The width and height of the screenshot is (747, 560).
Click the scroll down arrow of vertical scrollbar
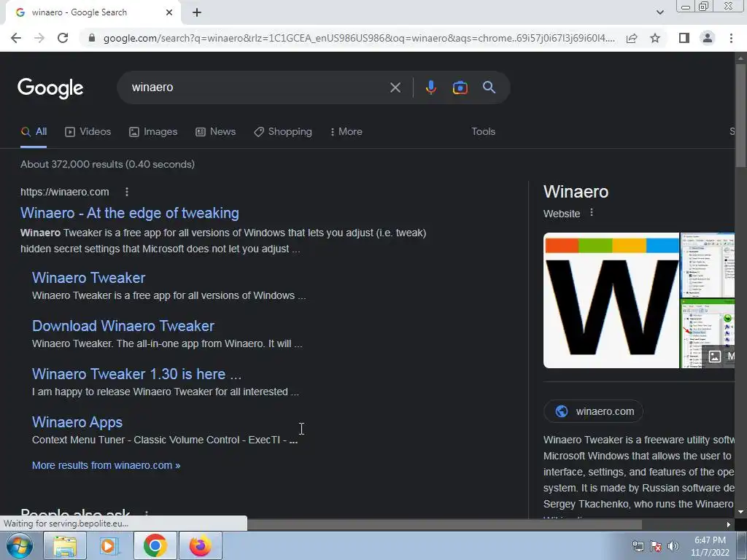pyautogui.click(x=740, y=513)
